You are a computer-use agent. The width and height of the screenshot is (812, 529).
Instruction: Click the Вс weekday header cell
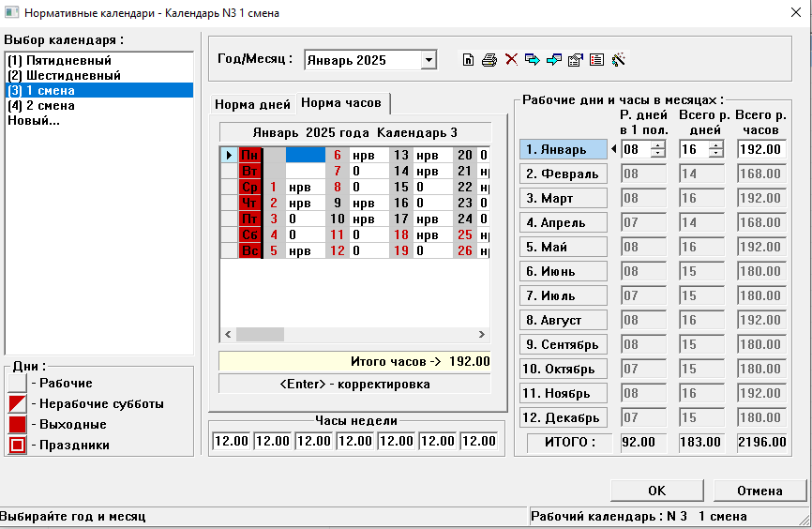250,250
